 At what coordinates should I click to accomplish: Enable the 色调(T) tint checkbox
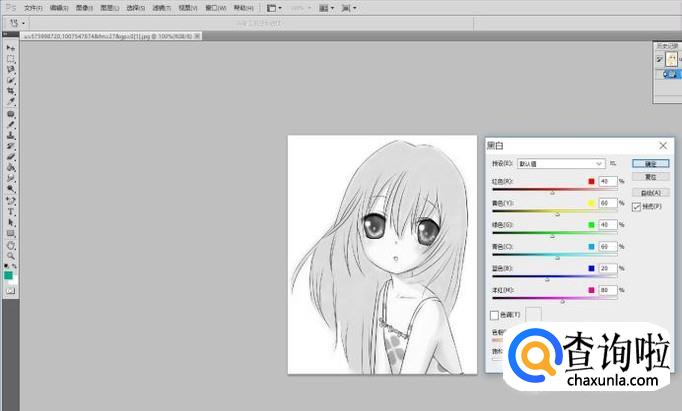click(x=495, y=315)
